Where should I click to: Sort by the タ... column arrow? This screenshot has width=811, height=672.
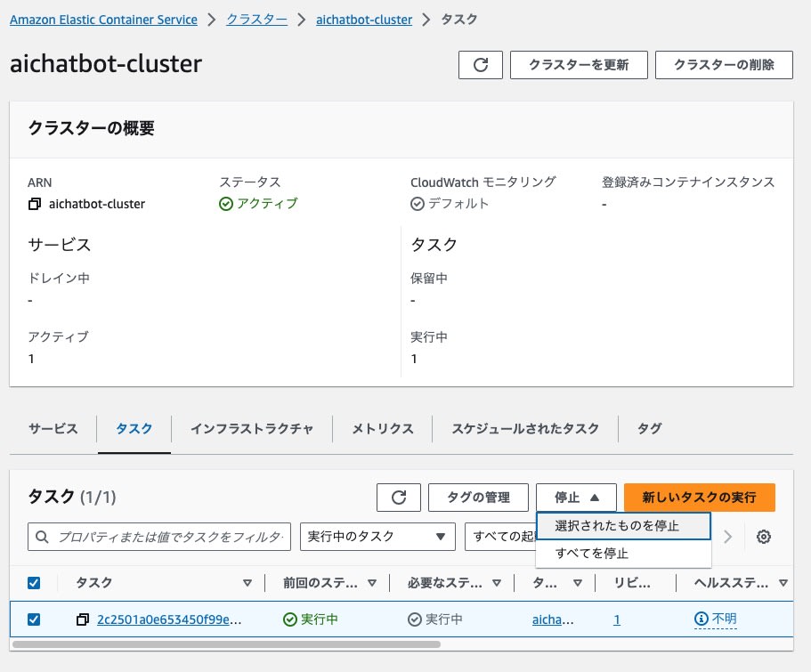pyautogui.click(x=578, y=583)
